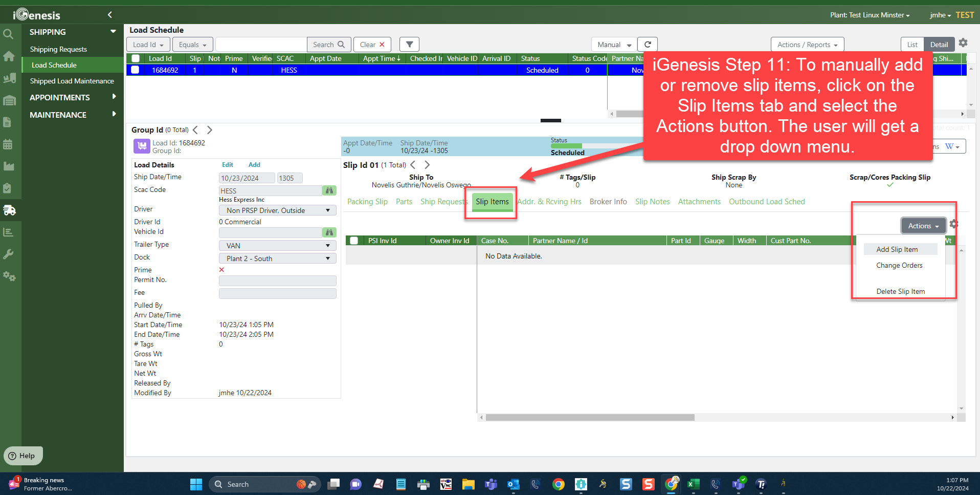The width and height of the screenshot is (980, 495).
Task: Open Windows Start menu
Action: (x=196, y=484)
